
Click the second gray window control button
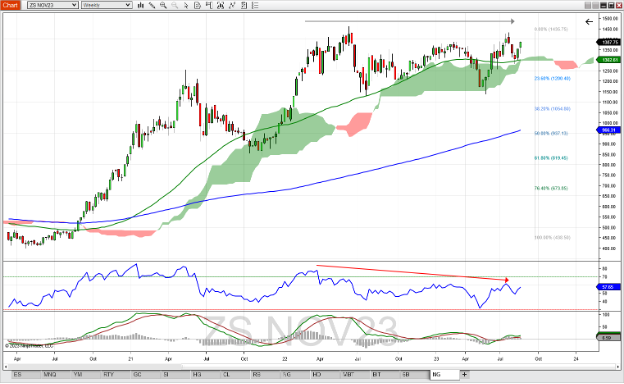pyautogui.click(x=595, y=5)
